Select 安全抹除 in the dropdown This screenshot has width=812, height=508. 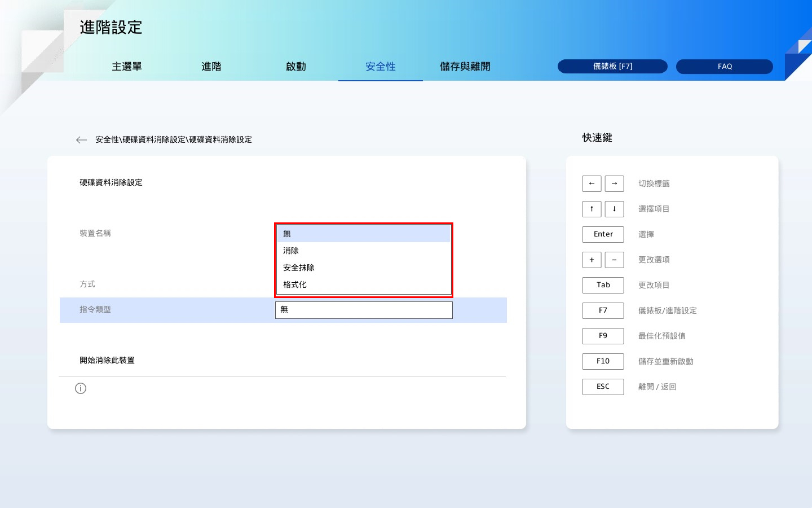(x=363, y=268)
